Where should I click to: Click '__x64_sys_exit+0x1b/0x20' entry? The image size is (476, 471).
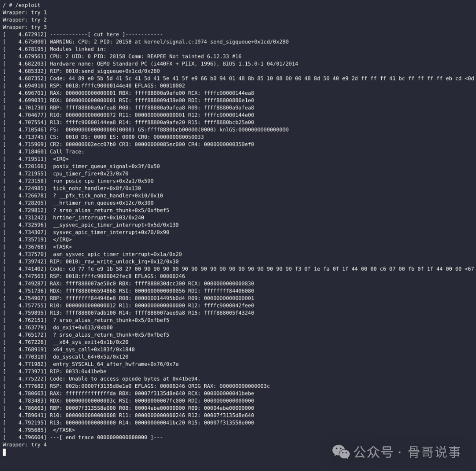(x=90, y=342)
